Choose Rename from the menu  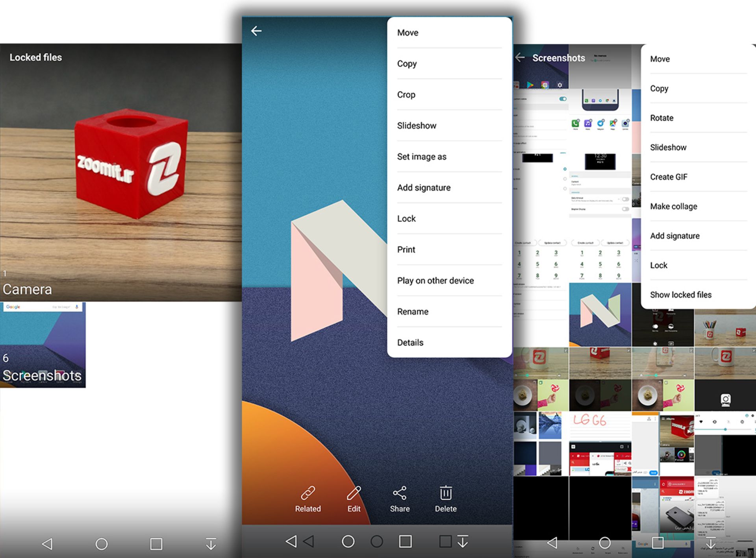pos(449,312)
